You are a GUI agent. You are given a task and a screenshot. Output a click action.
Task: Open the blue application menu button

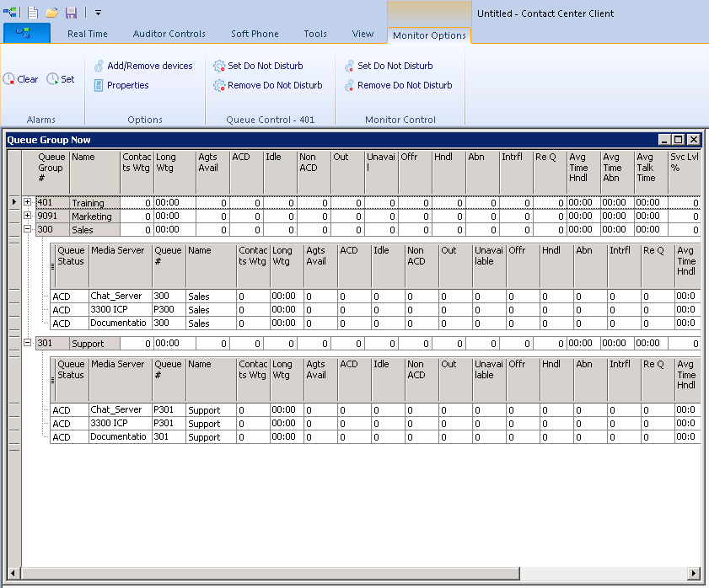coord(27,34)
